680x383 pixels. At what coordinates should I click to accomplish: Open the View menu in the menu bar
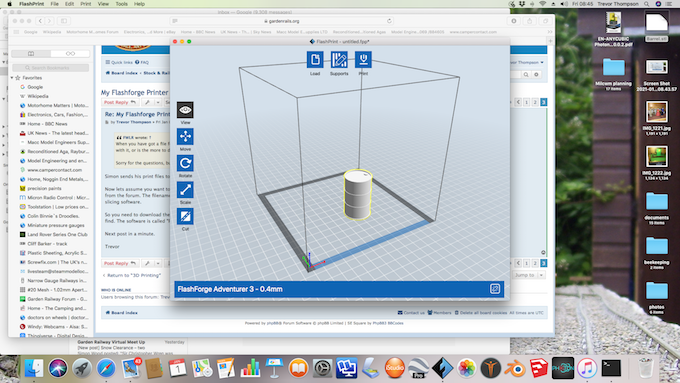click(x=103, y=4)
